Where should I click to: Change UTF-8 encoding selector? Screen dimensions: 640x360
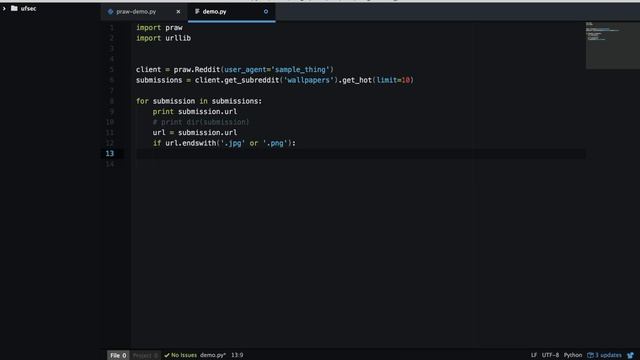[x=550, y=356]
